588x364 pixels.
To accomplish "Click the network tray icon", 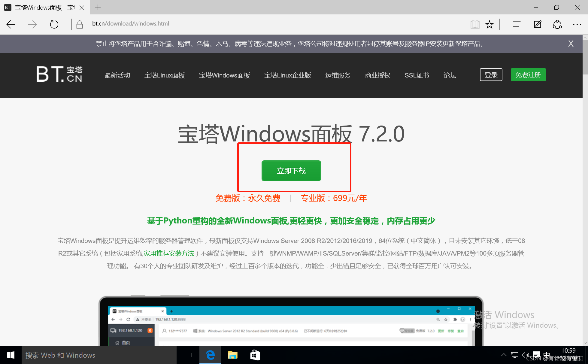I will click(x=515, y=355).
